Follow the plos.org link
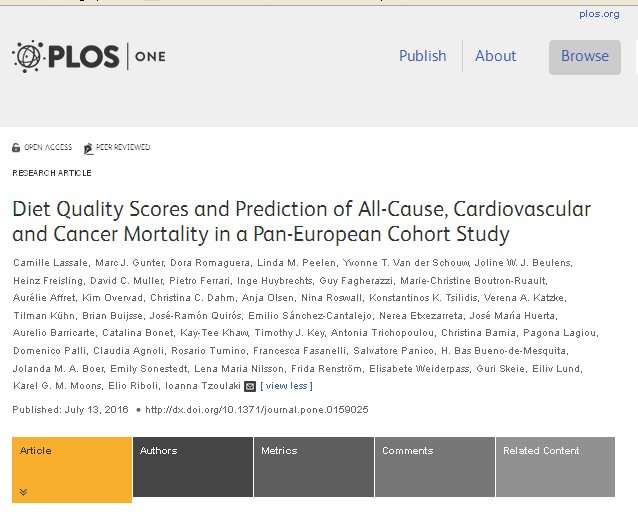The width and height of the screenshot is (638, 518). tap(599, 14)
